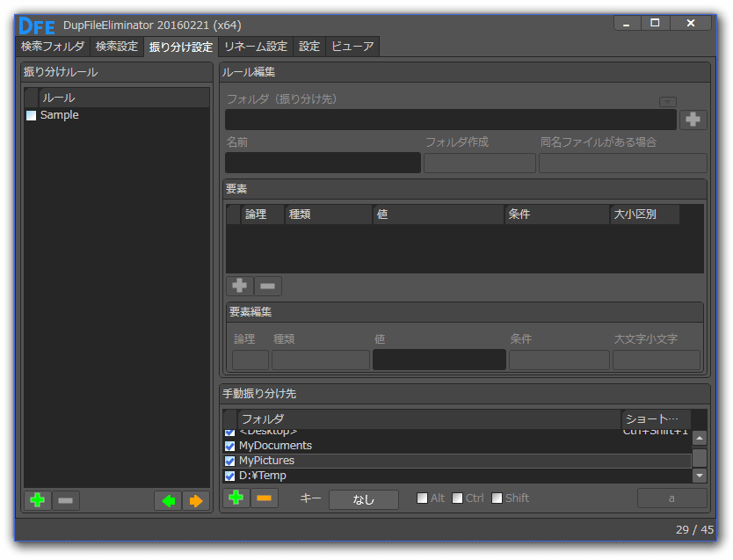Add manual sorting destination with green plus
733x560 pixels.
tap(236, 498)
